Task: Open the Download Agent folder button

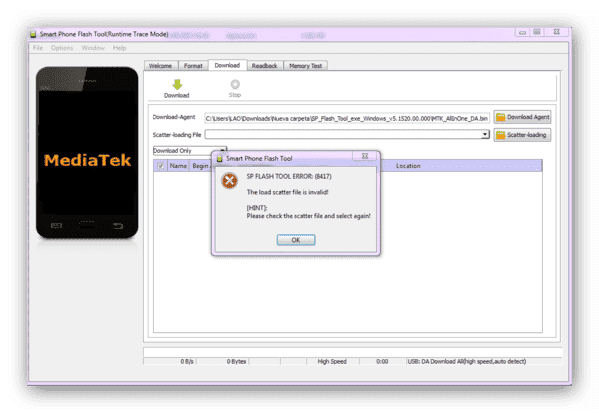Action: coord(522,117)
